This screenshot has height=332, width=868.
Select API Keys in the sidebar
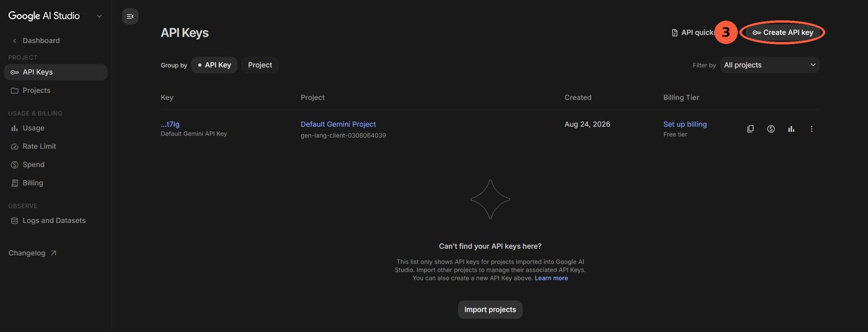point(56,72)
